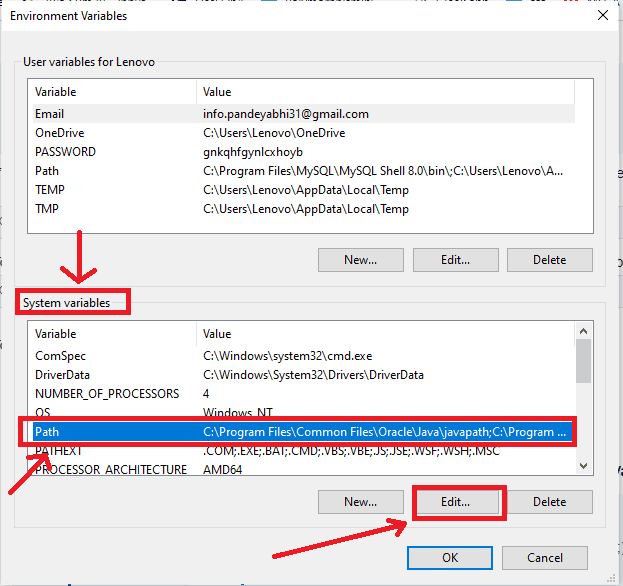Sort user variables by Variable column header

click(110, 92)
